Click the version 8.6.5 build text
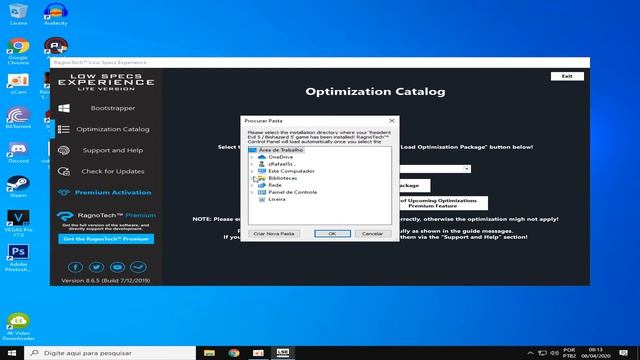The height and width of the screenshot is (360, 640). 106,281
